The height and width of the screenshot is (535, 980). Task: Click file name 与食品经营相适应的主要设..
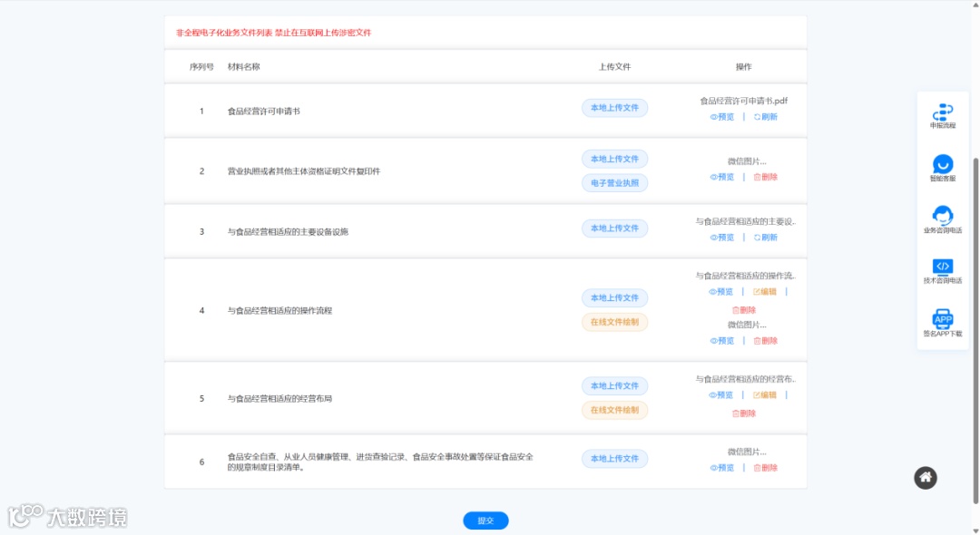746,221
